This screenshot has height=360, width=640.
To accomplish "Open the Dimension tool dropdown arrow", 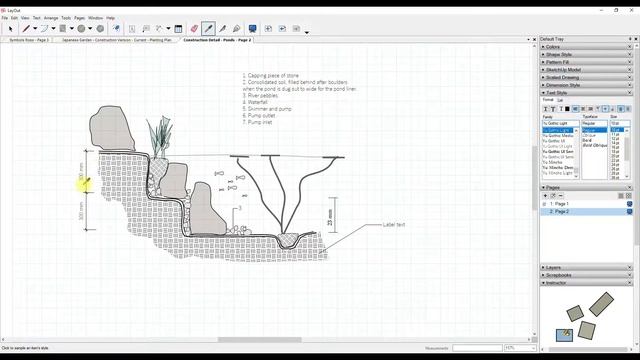I will pyautogui.click(x=168, y=29).
